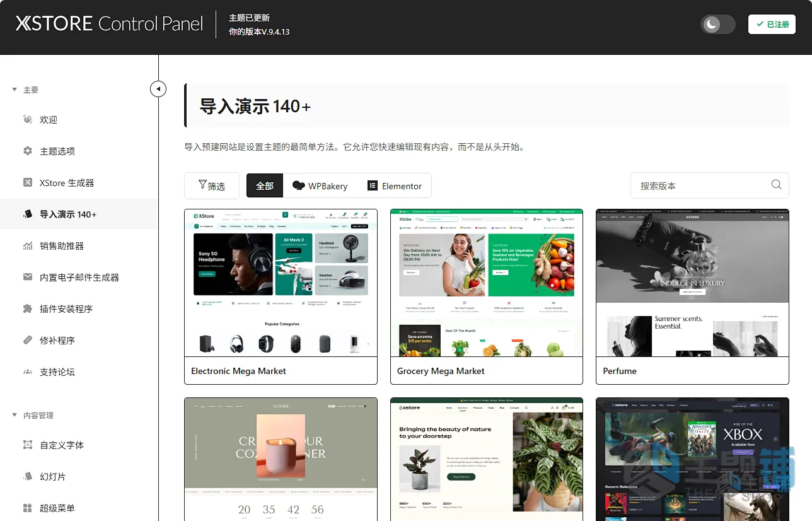
Task: Click the 内置电子邮件生成器 envelope icon
Action: coord(28,277)
